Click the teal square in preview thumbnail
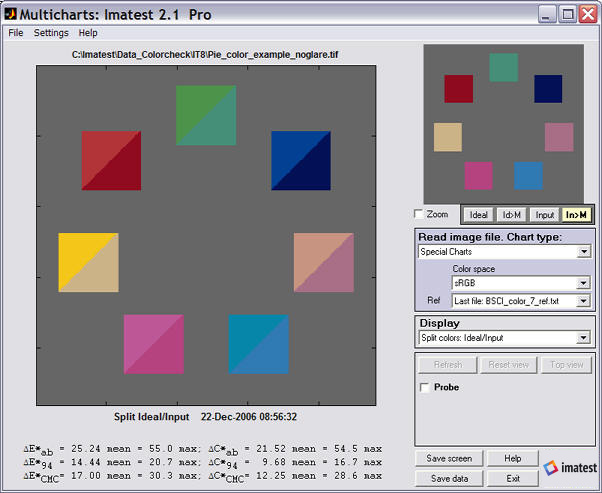The height and width of the screenshot is (493, 602). pyautogui.click(x=504, y=68)
